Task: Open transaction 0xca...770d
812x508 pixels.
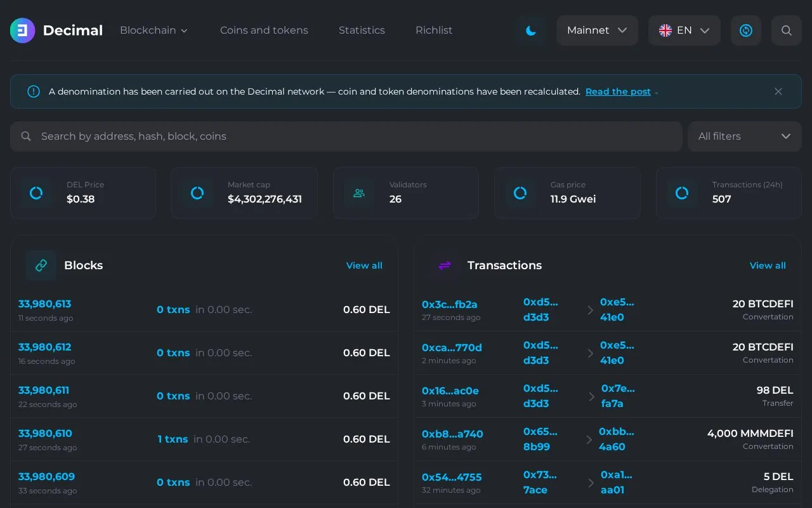Action: [x=452, y=348]
